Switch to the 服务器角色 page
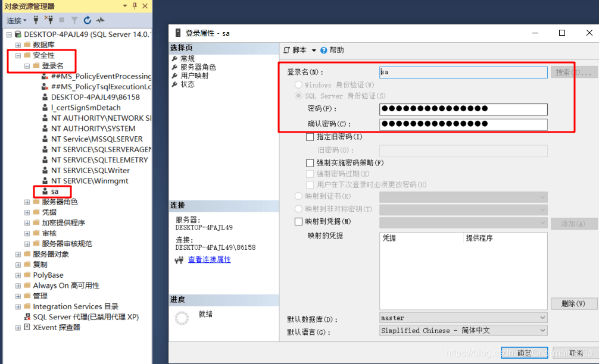599x364 pixels. point(198,67)
